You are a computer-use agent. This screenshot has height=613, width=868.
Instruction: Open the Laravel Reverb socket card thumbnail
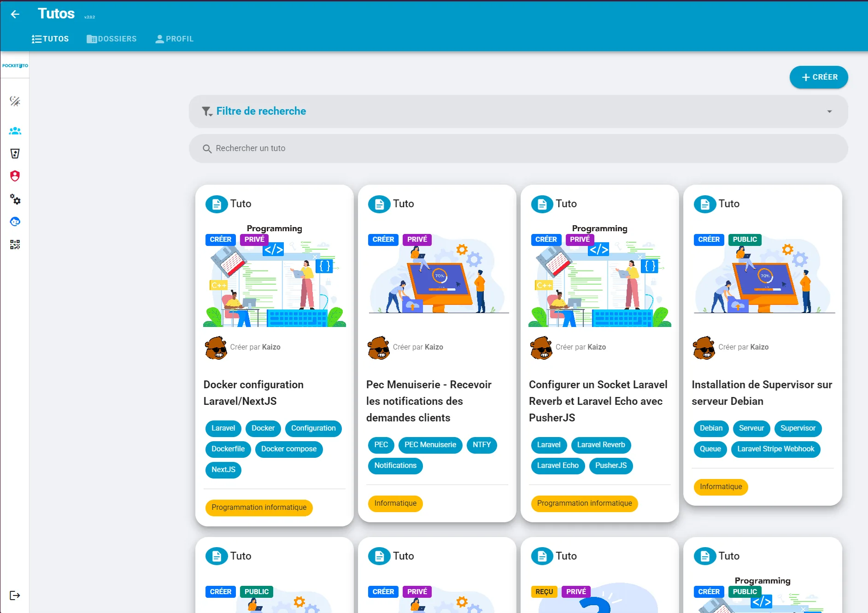pos(600,275)
